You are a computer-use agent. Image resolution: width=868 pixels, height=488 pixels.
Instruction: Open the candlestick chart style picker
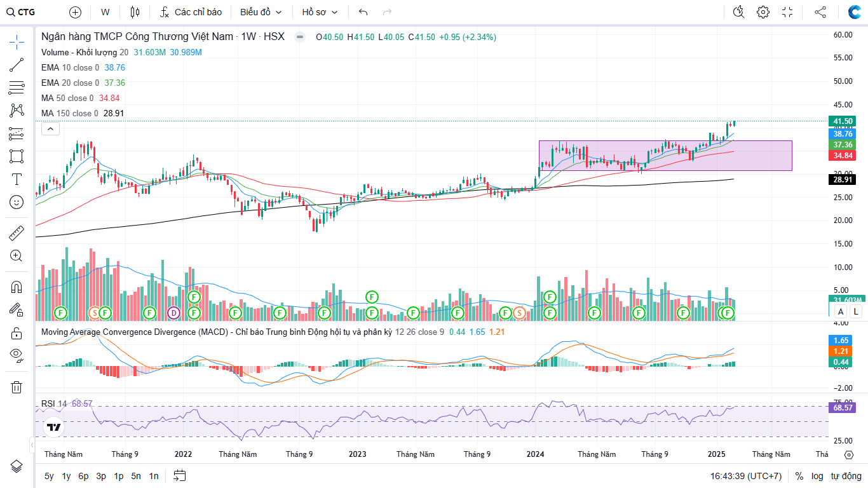click(x=134, y=12)
